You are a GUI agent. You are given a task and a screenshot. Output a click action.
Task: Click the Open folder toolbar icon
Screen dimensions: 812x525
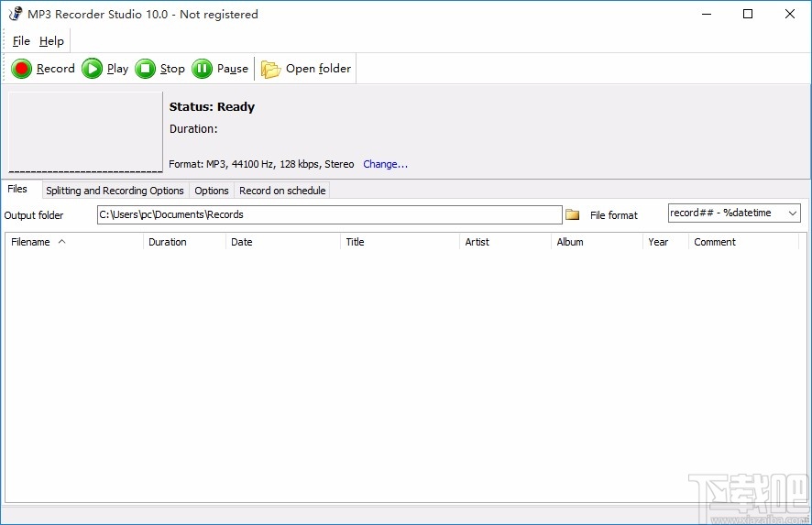tap(270, 69)
